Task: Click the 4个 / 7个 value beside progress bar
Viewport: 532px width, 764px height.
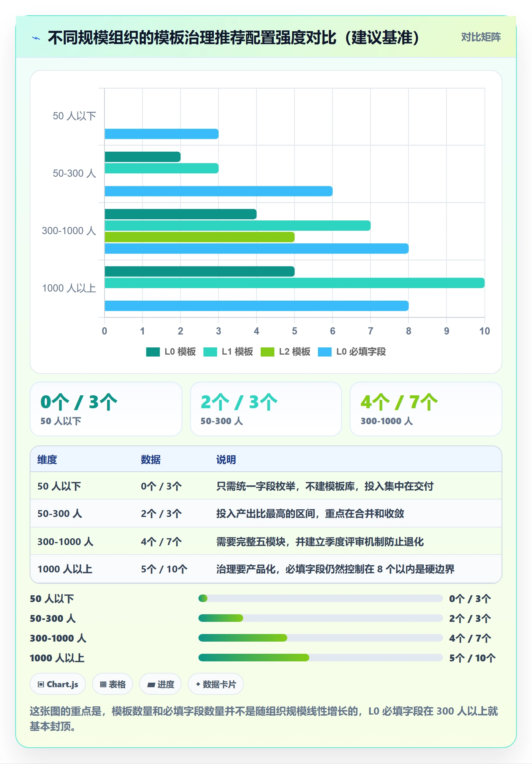Action: (470, 638)
